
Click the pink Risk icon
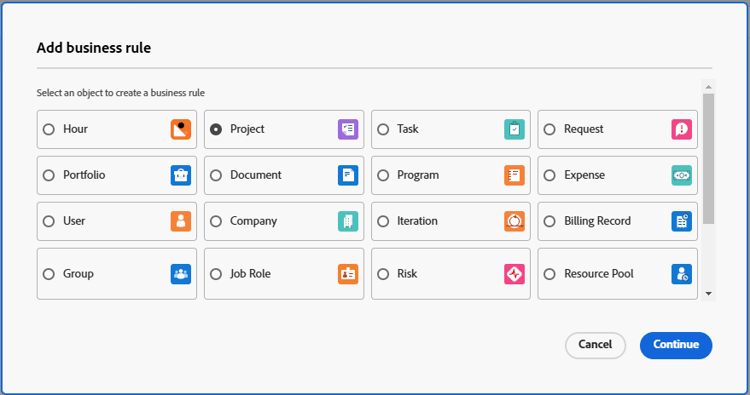click(x=514, y=274)
